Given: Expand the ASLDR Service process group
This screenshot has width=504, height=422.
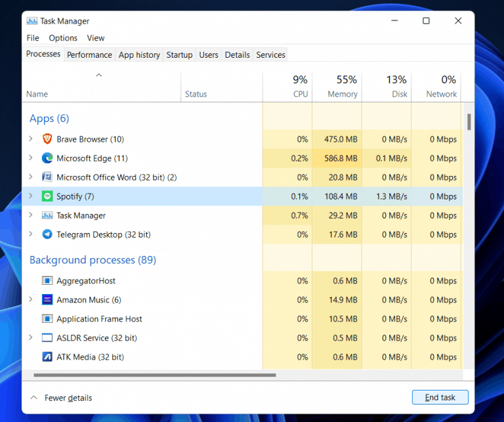Looking at the screenshot, I should [x=31, y=338].
